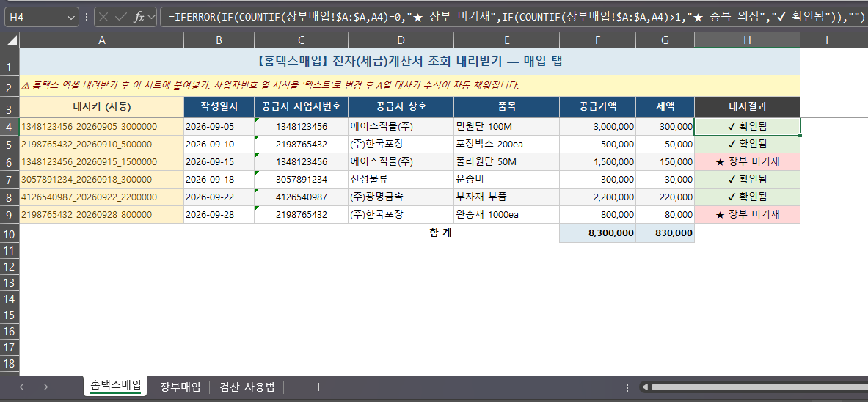Select the item cell 완충재 1000ea
This screenshot has width=868, height=402.
[x=506, y=215]
